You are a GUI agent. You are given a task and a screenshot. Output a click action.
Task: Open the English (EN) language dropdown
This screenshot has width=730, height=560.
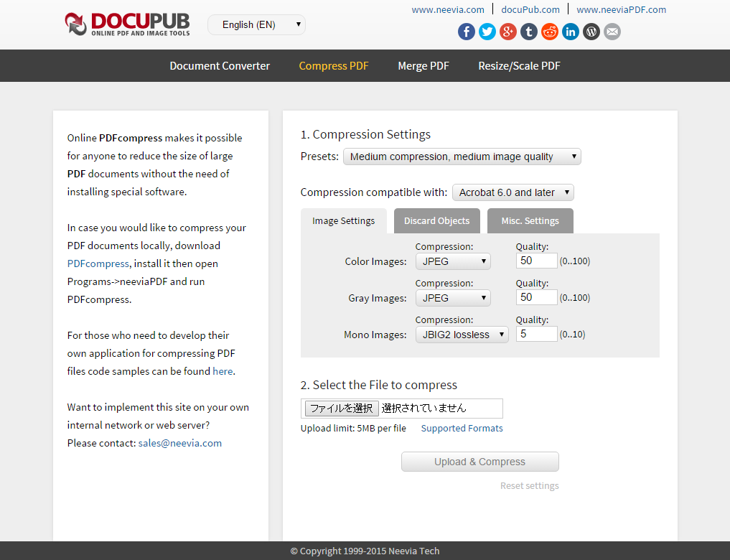coord(256,24)
